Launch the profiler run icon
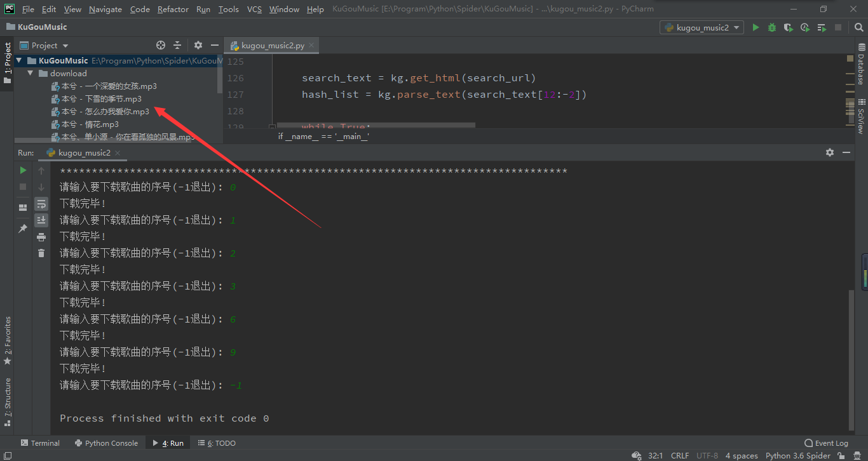 [x=805, y=27]
